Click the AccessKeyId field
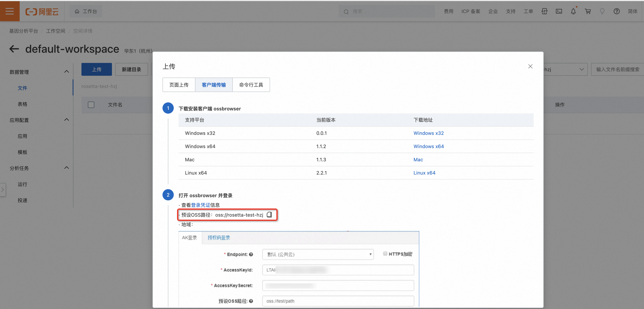Image resolution: width=644 pixels, height=309 pixels. [x=338, y=270]
